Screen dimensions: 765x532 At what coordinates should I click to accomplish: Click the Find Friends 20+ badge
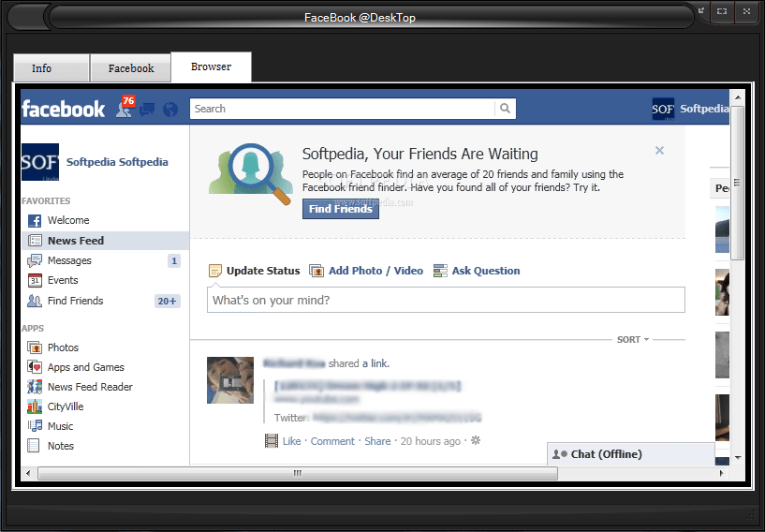168,302
